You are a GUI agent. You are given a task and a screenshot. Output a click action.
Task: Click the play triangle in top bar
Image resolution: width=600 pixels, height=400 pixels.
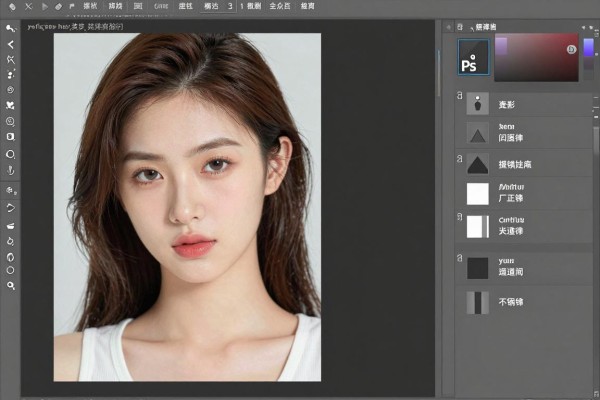[x=44, y=6]
